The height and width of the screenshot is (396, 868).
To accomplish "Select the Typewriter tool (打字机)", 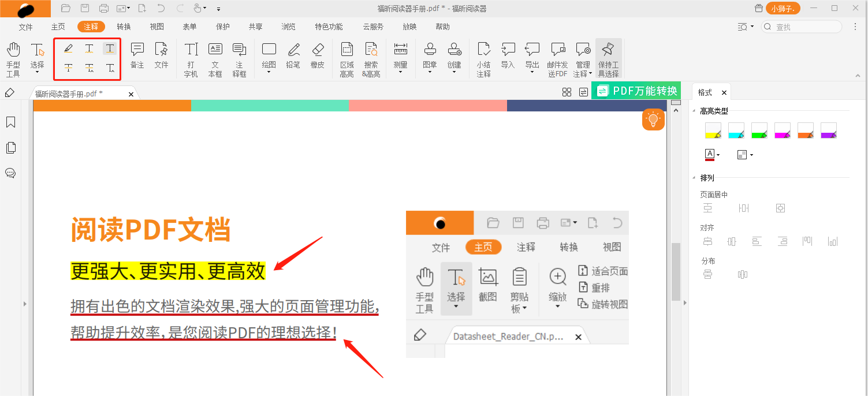I will (x=191, y=59).
